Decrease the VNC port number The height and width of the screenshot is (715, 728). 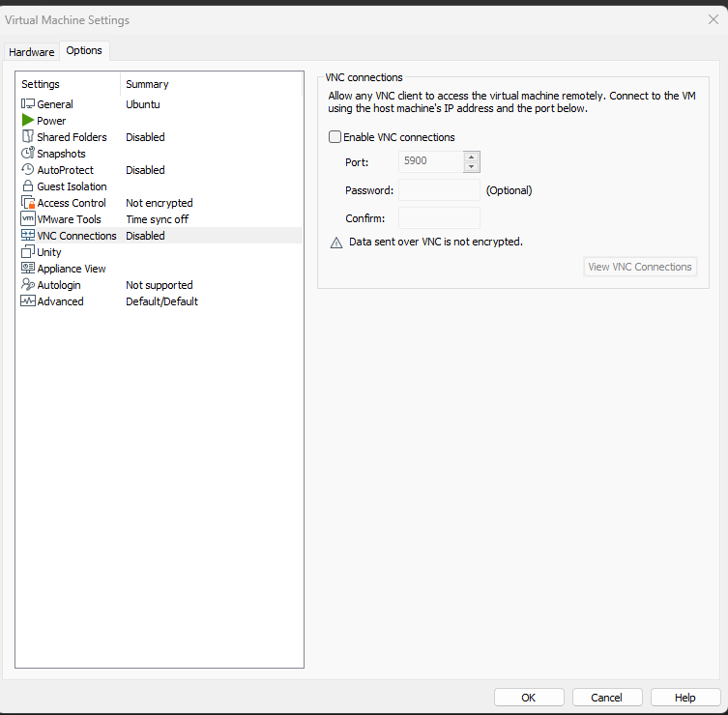click(471, 166)
